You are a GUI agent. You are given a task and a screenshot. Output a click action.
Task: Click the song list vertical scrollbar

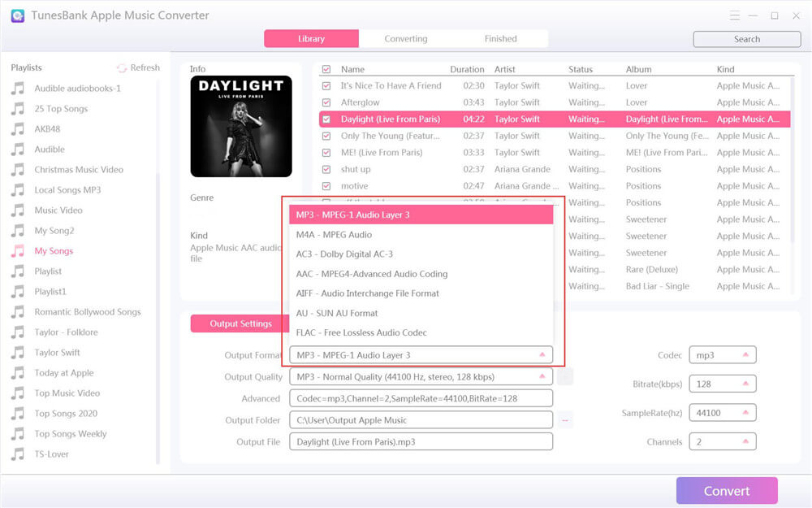[x=793, y=161]
